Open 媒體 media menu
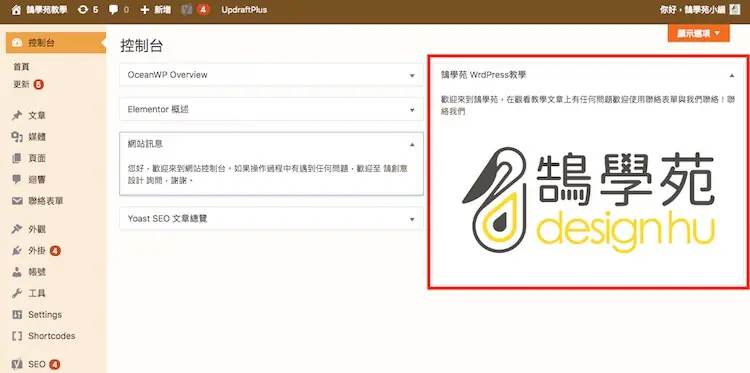This screenshot has height=373, width=750. coord(37,137)
